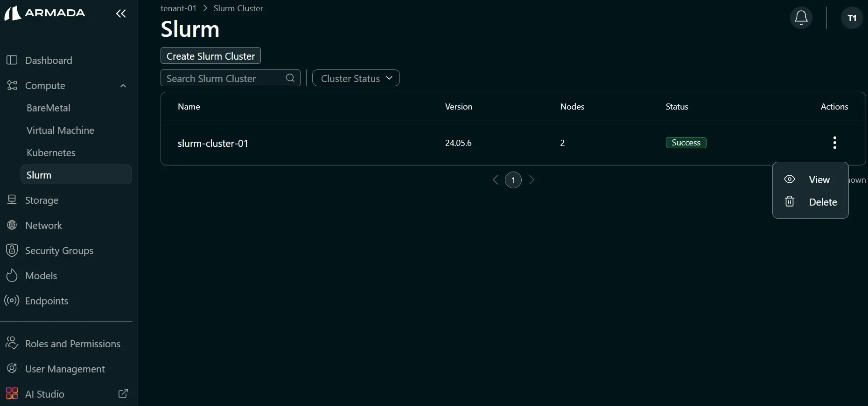Collapse the Compute section chevron
The width and height of the screenshot is (868, 406).
[x=123, y=86]
